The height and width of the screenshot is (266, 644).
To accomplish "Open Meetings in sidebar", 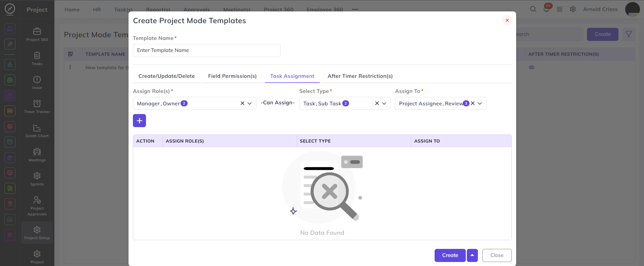I will point(37,155).
